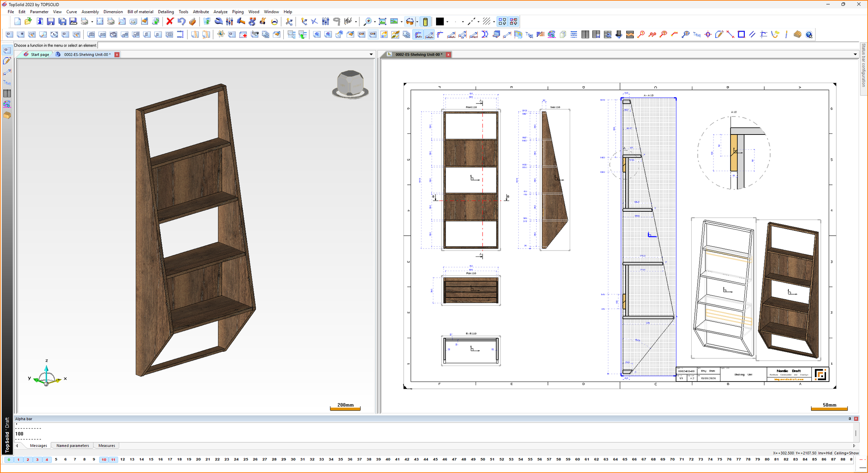The image size is (868, 473).
Task: Open the line thickness dropdown arrow
Action: (x=463, y=22)
